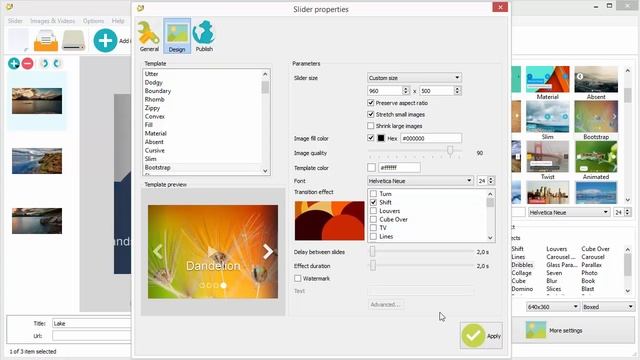Click the black image fill color swatch
The width and height of the screenshot is (640, 360).
coord(381,138)
